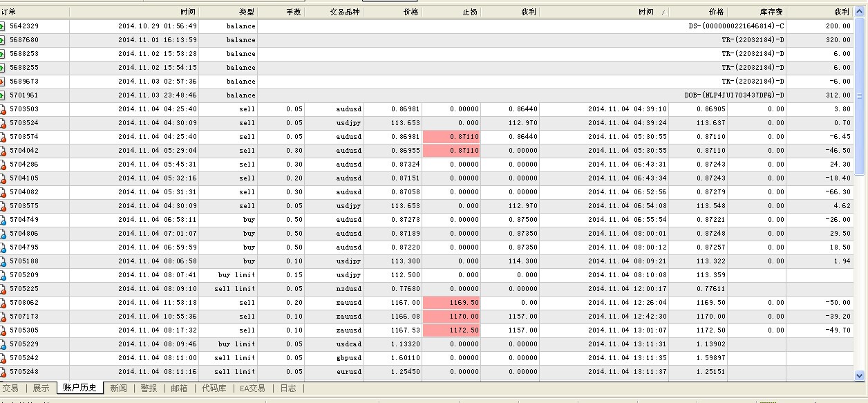Screen dimensions: 868x403
Task: Click the buy limit icon for 5705229
Action: 3,344
